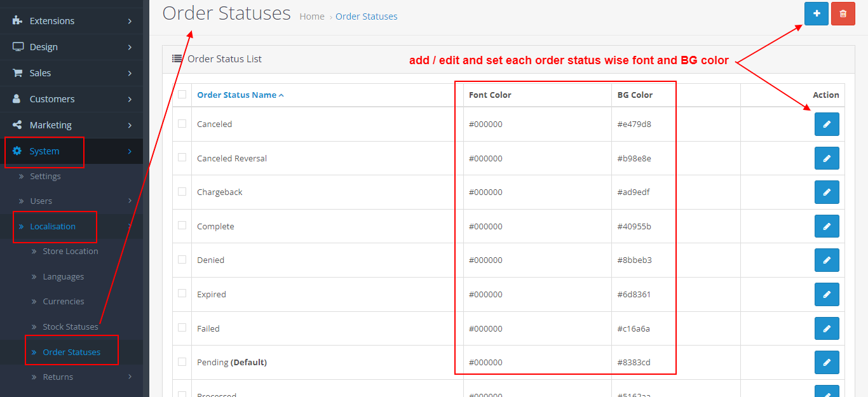Edit the Pending order status
This screenshot has height=397, width=868.
point(827,362)
